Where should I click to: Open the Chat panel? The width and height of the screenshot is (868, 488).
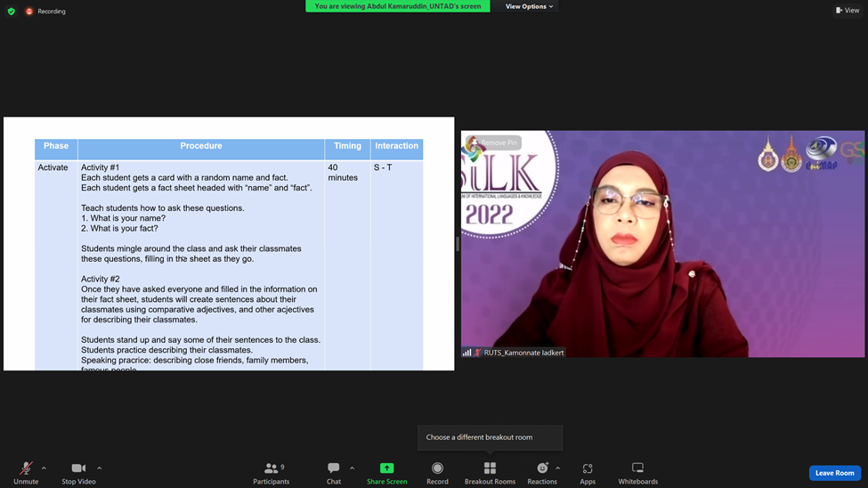click(x=334, y=474)
